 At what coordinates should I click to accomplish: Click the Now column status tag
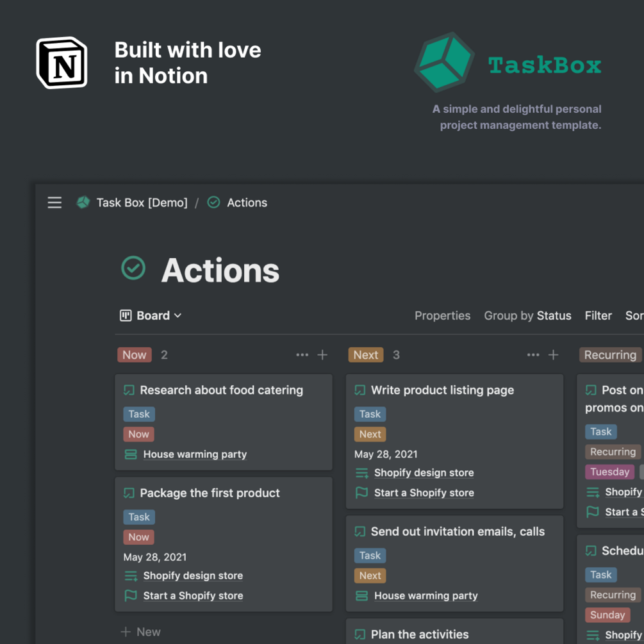click(135, 355)
